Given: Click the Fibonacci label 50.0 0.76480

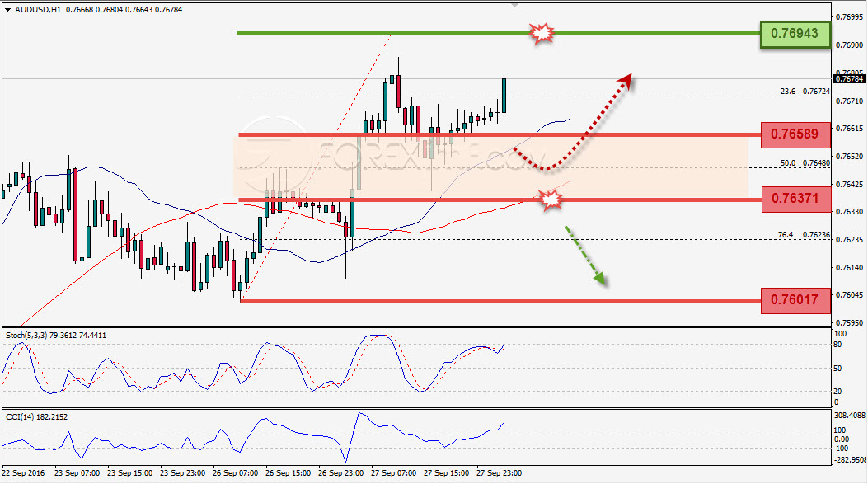Looking at the screenshot, I should 805,163.
